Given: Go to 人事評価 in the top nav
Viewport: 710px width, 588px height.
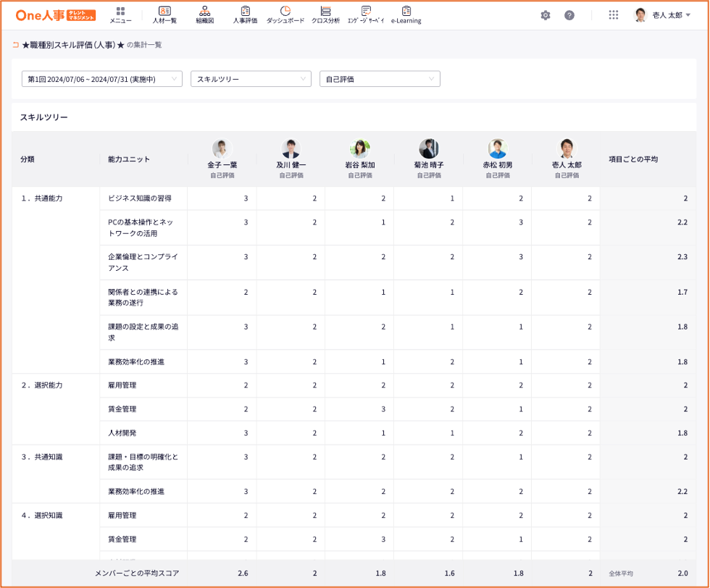Looking at the screenshot, I should [245, 15].
